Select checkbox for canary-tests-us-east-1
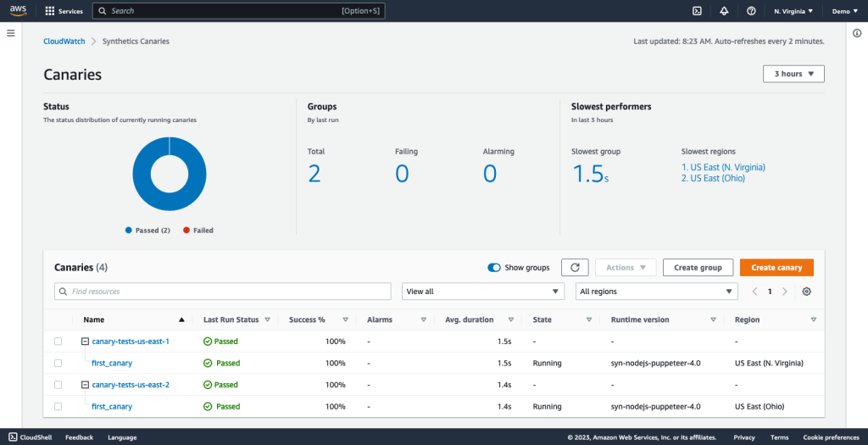The image size is (868, 445). coord(58,342)
